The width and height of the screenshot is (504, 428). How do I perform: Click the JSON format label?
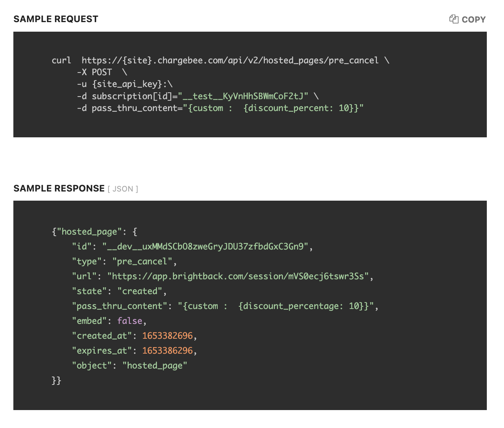coord(123,189)
